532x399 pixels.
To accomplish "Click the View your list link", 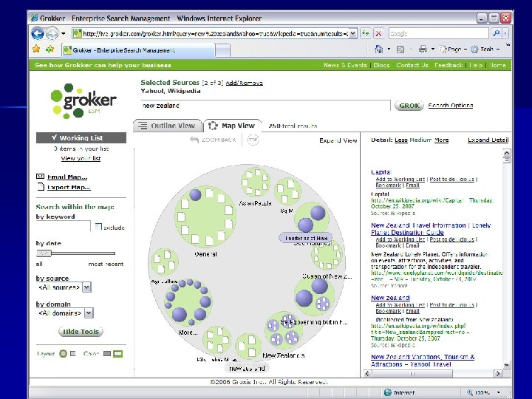I will 81,158.
